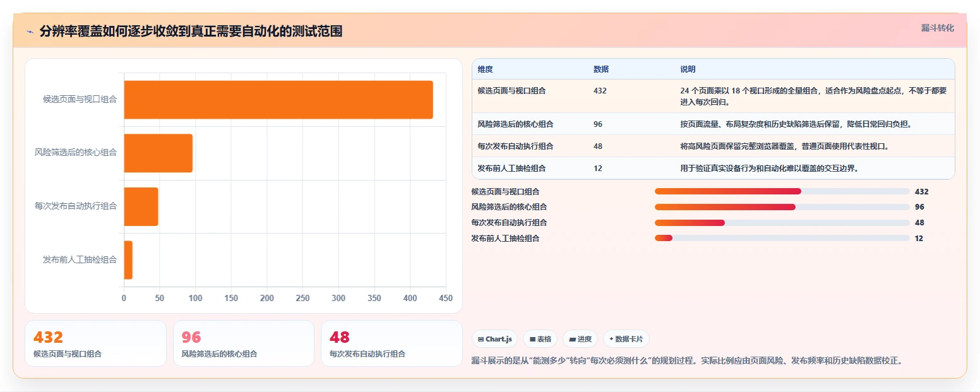Click the progress label 每次发布自动执行组合
The height and width of the screenshot is (392, 980).
click(509, 222)
